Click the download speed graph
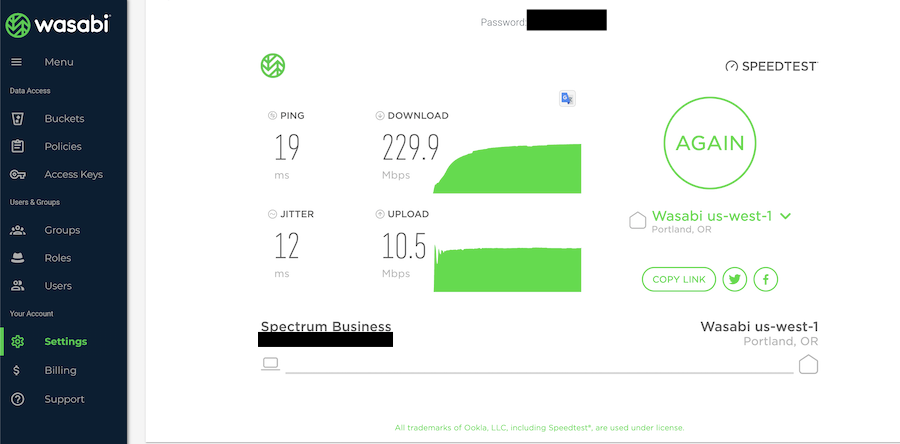 pyautogui.click(x=507, y=169)
